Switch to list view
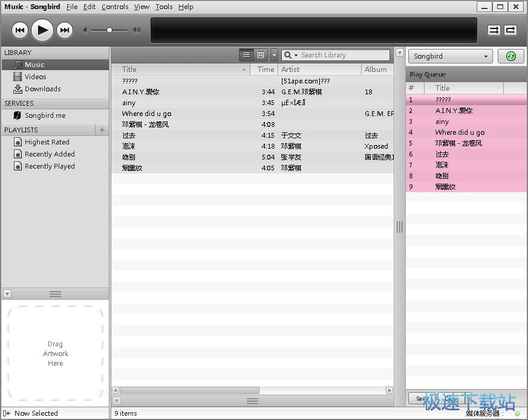528x420 pixels. [x=247, y=55]
